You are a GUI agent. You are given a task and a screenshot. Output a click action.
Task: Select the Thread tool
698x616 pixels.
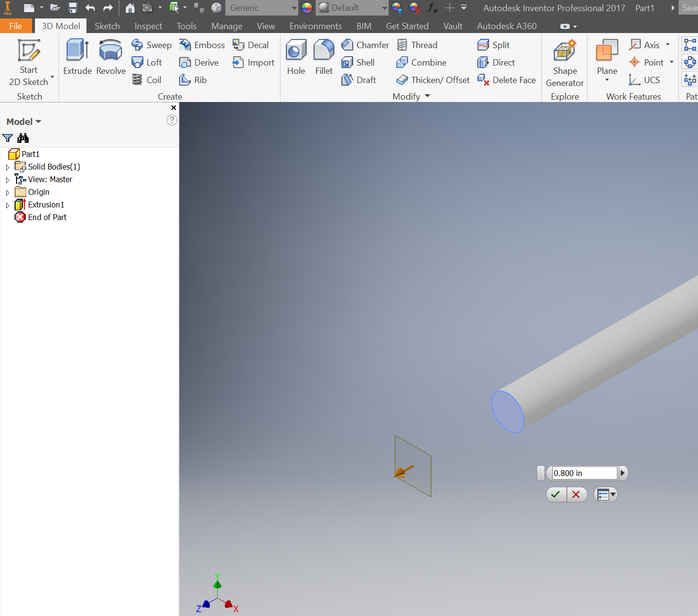[x=417, y=45]
